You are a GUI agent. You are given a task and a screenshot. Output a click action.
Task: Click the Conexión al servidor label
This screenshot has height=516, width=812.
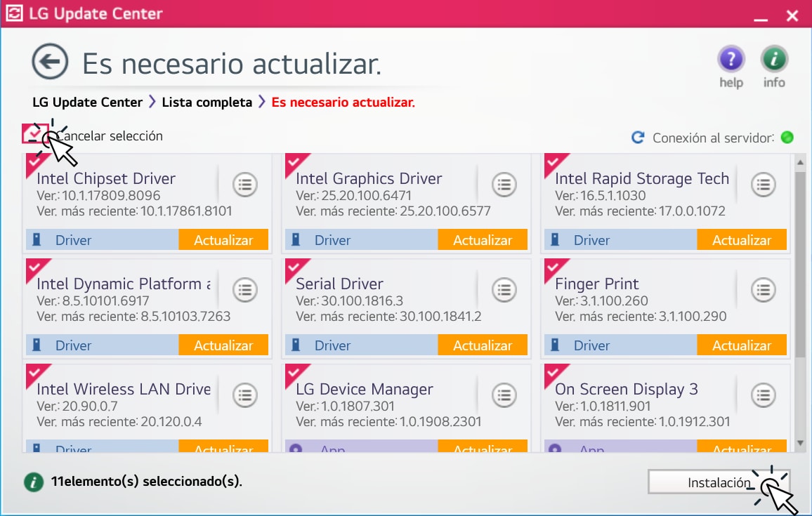coord(713,138)
